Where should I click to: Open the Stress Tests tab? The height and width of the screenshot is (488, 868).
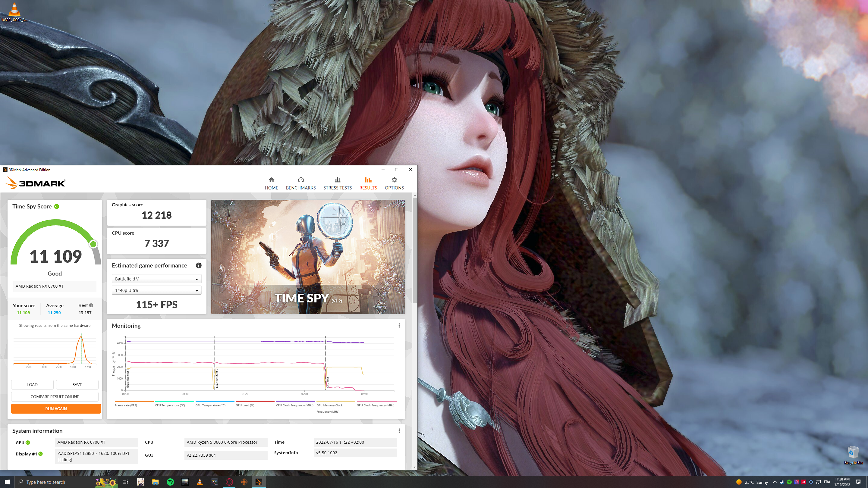click(x=337, y=183)
